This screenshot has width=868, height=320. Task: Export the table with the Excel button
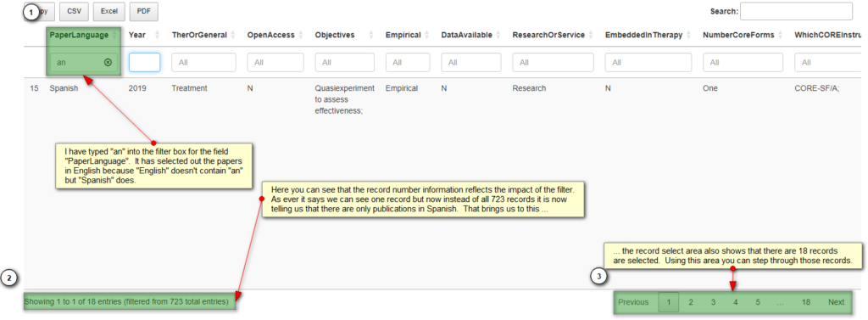109,11
